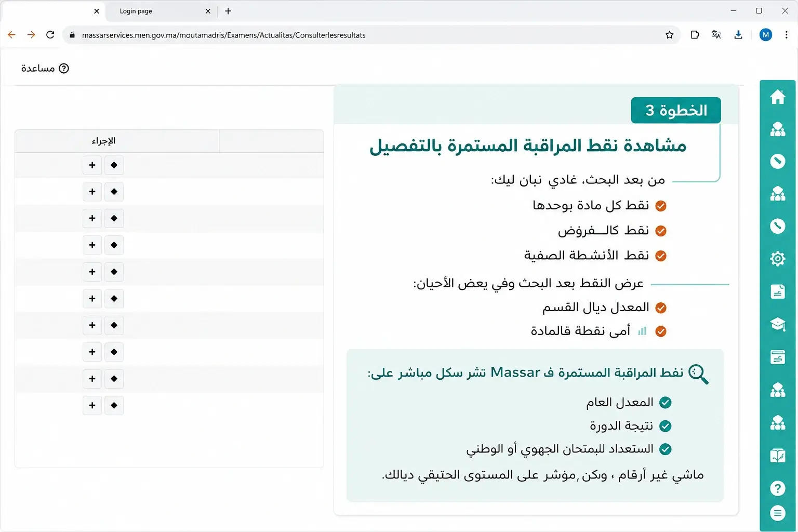Click the small bar chart icon beside أمى نقطة
The image size is (798, 532).
(x=642, y=331)
